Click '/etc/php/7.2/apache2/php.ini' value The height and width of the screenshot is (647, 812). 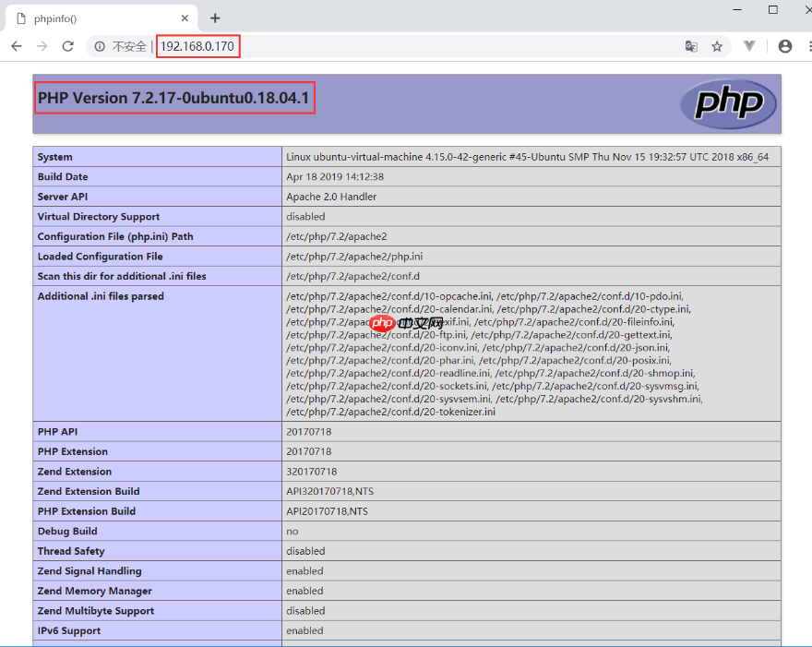(x=354, y=257)
